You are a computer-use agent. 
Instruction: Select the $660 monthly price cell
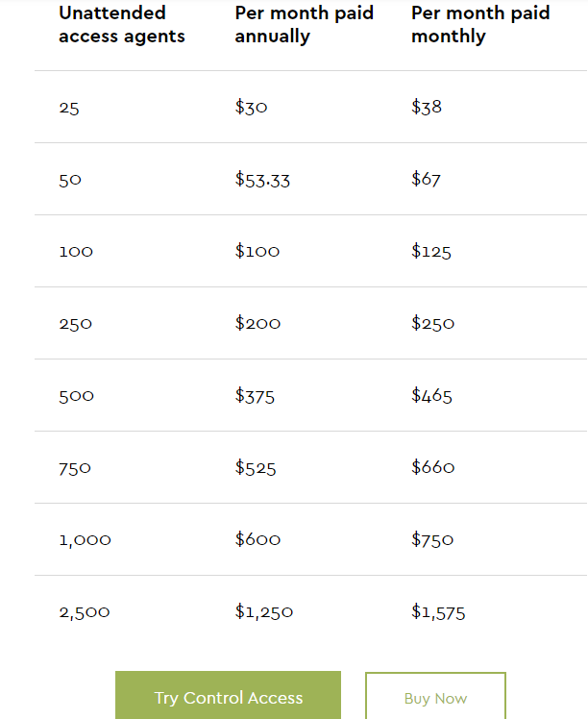[432, 468]
